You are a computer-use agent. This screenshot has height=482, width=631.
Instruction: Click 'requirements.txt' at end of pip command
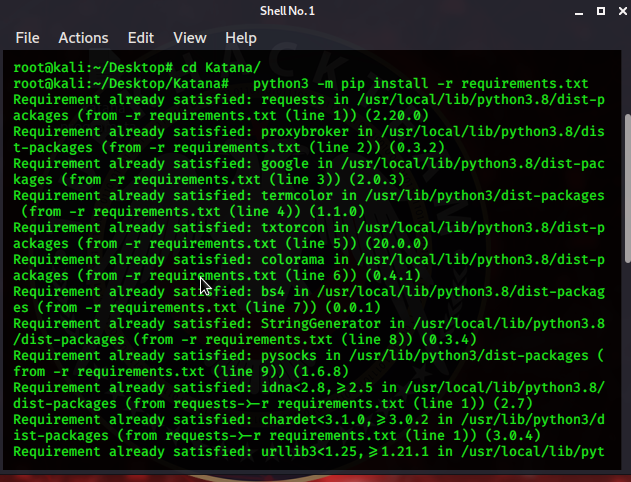click(524, 83)
